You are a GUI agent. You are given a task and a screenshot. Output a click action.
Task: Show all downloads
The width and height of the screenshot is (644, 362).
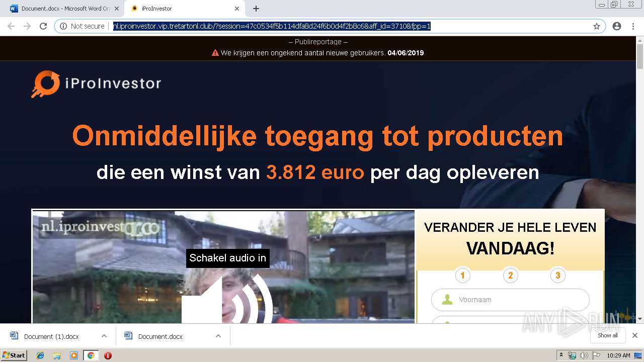pyautogui.click(x=608, y=335)
